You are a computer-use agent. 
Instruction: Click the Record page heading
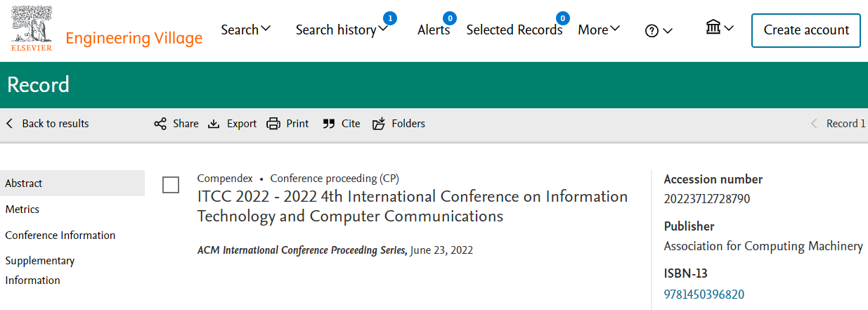[38, 85]
